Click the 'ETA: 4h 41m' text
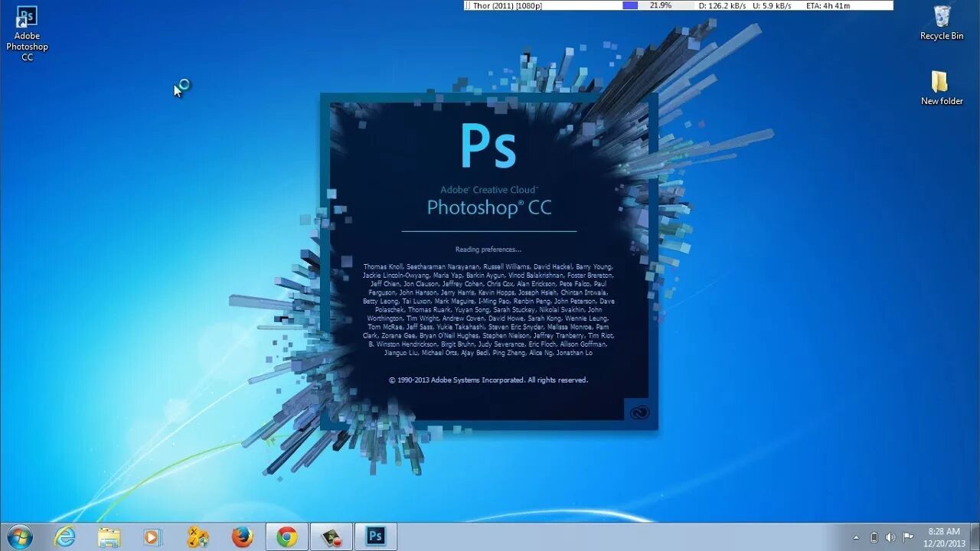980x551 pixels. click(828, 5)
